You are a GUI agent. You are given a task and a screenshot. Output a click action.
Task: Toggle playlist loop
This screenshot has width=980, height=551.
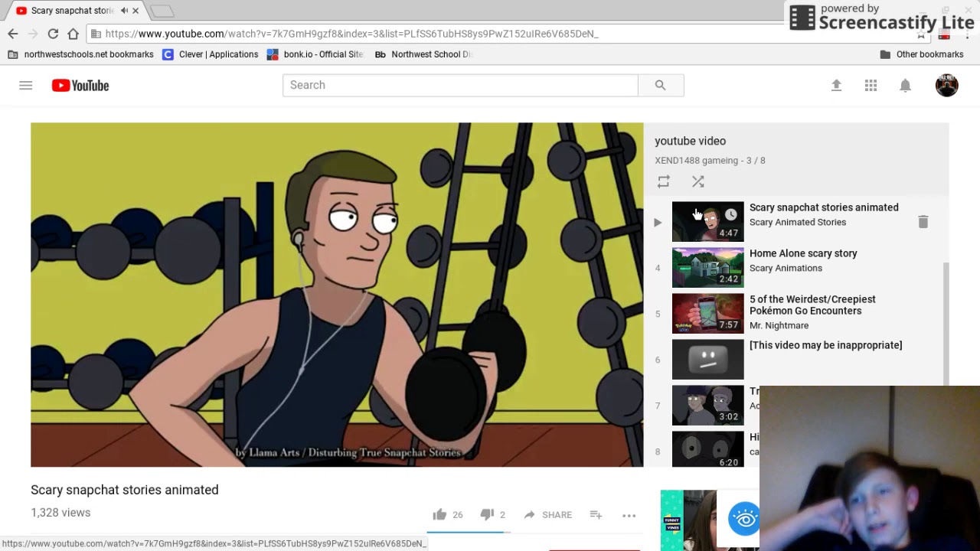pos(663,181)
